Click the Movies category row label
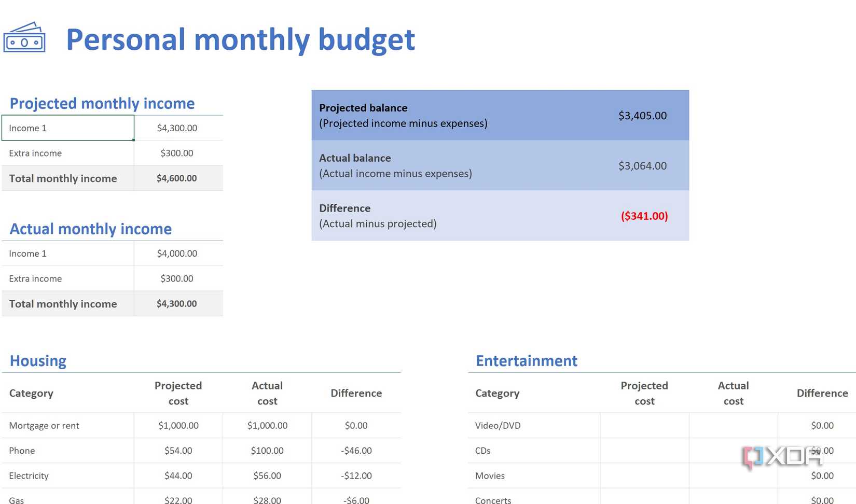This screenshot has width=856, height=504. [x=490, y=475]
